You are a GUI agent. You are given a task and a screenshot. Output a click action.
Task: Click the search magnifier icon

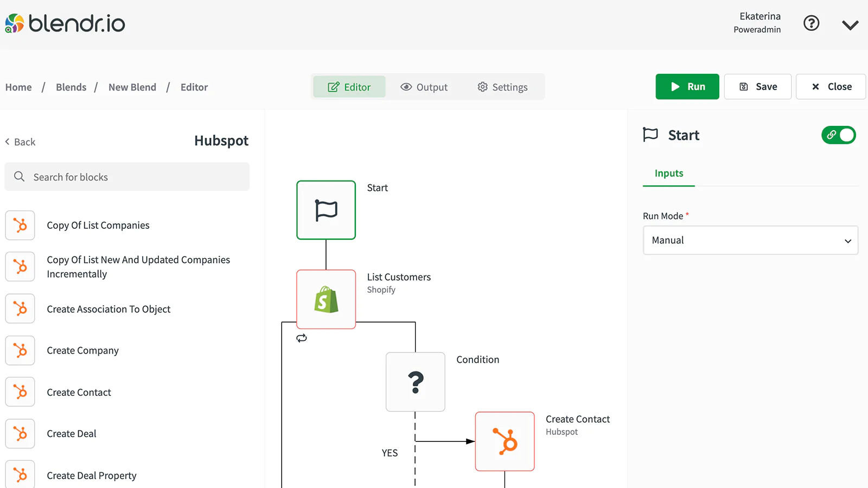(20, 177)
